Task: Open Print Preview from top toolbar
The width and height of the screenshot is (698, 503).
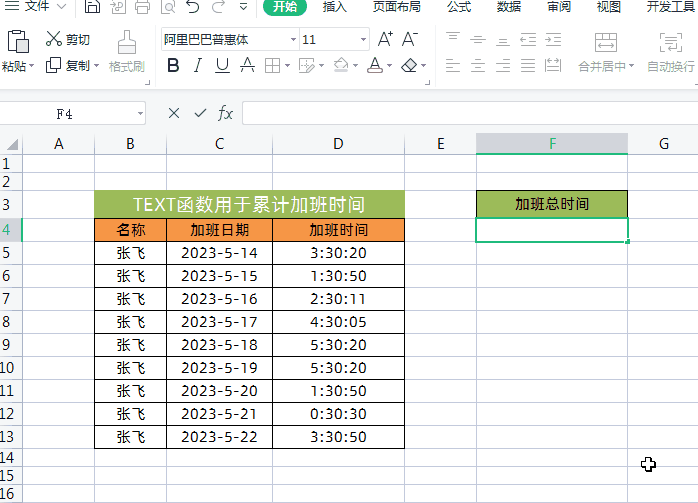Action: point(168,6)
